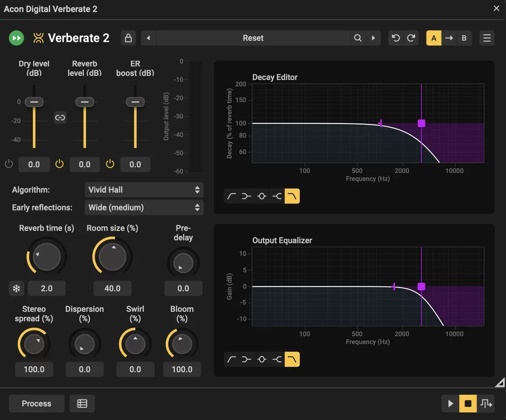Click the purple bandwidth handle in Decay Editor
Image resolution: width=506 pixels, height=420 pixels.
tap(381, 123)
